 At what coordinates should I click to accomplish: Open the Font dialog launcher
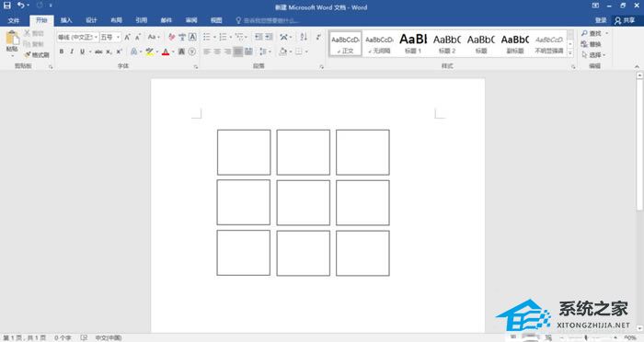(196, 66)
